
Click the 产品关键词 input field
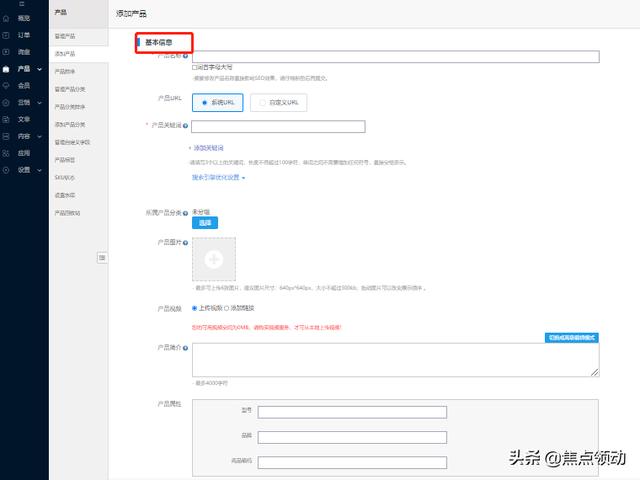point(277,126)
